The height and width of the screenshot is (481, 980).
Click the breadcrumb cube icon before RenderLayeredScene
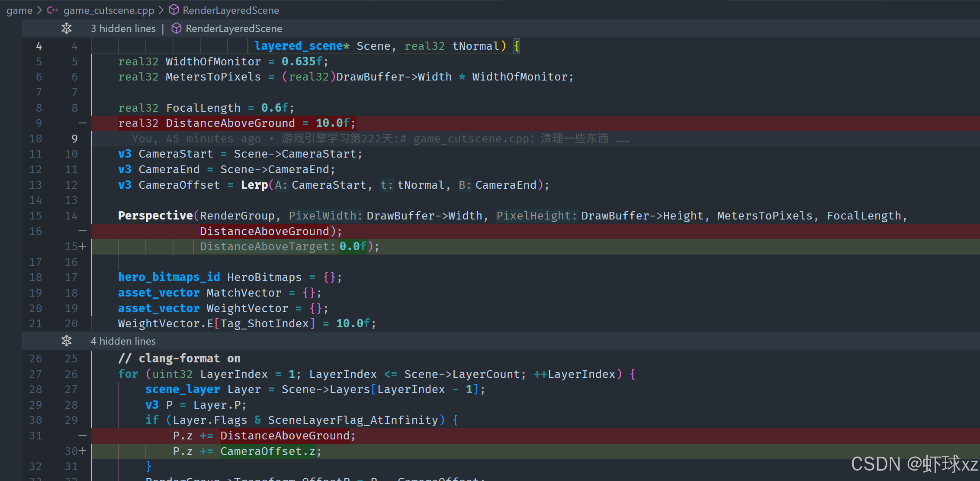tap(174, 10)
